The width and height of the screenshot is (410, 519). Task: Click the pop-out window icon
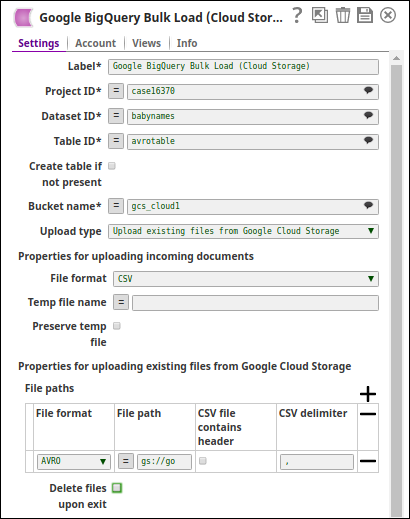coord(320,15)
